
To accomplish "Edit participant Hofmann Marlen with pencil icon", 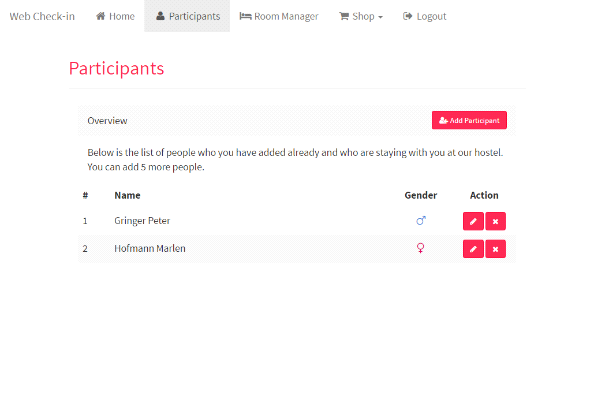I will (473, 249).
